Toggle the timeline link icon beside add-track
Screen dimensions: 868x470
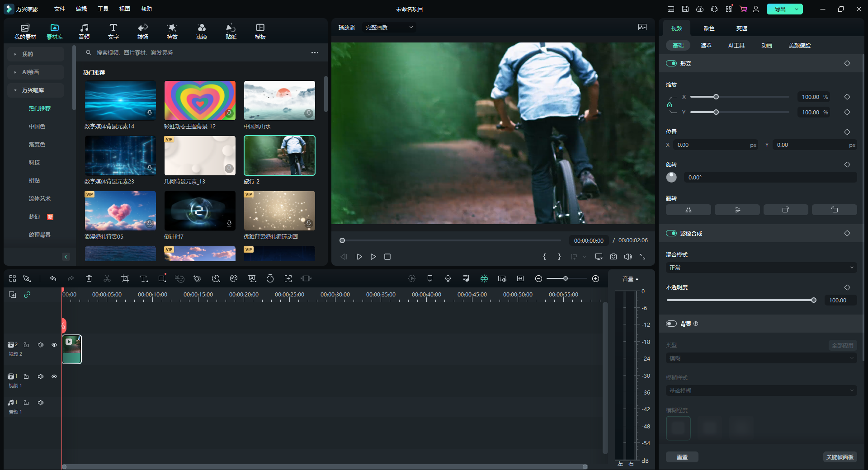(27, 295)
